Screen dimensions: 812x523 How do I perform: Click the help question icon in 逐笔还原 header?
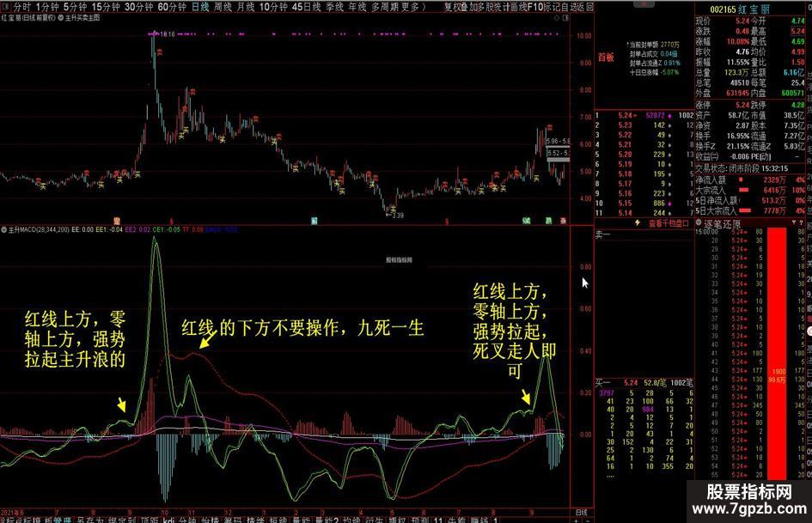[802, 222]
